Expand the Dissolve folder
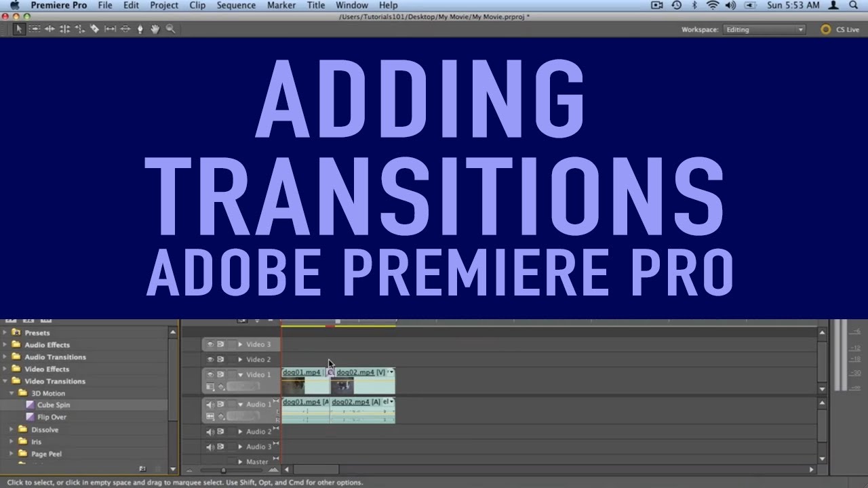The height and width of the screenshot is (488, 868). tap(12, 430)
